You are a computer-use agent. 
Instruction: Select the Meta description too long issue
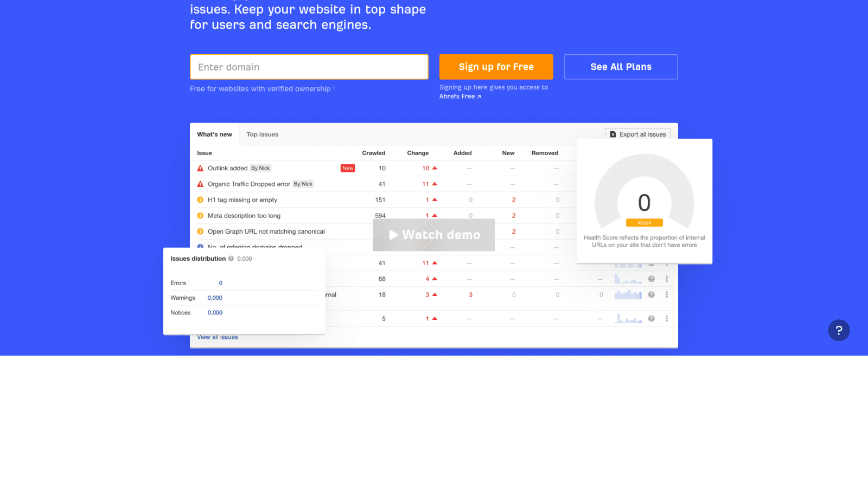coord(244,215)
